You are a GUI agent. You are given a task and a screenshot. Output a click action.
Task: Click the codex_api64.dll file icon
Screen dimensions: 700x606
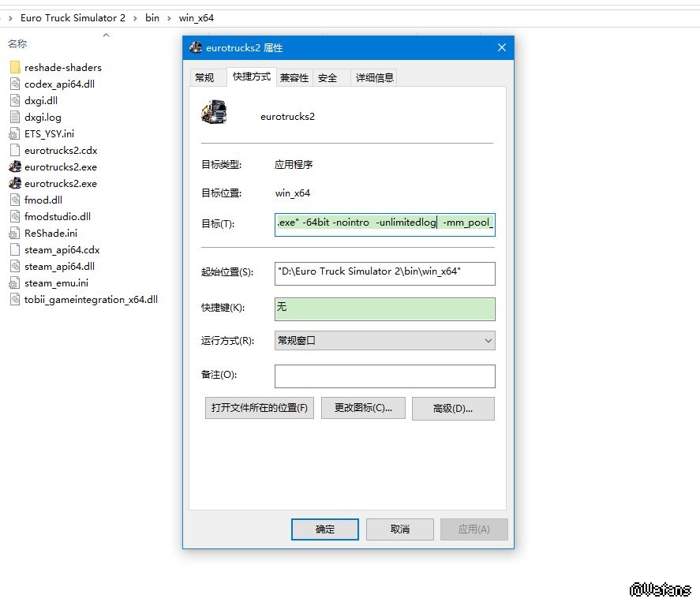coord(15,84)
